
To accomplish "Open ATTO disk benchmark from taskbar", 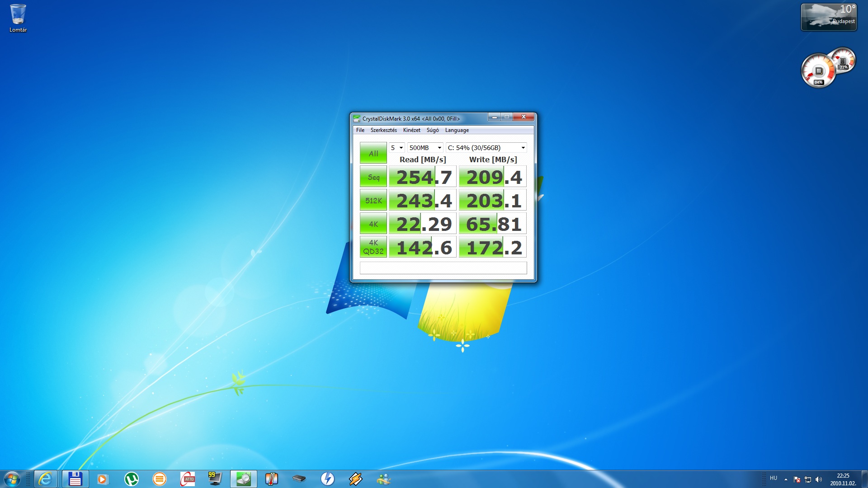I will (188, 479).
